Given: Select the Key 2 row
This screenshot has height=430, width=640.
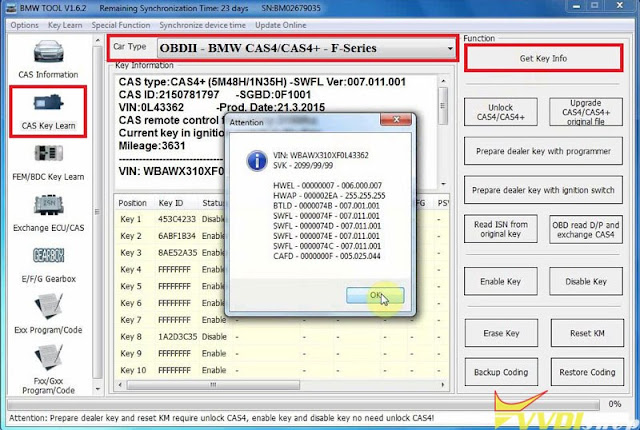Looking at the screenshot, I should [x=282, y=236].
